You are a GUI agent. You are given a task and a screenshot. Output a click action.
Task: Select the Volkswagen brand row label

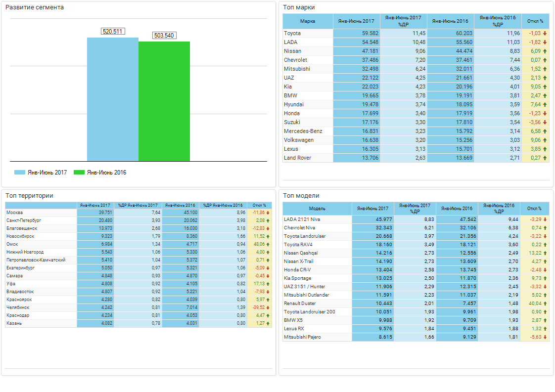tap(299, 140)
